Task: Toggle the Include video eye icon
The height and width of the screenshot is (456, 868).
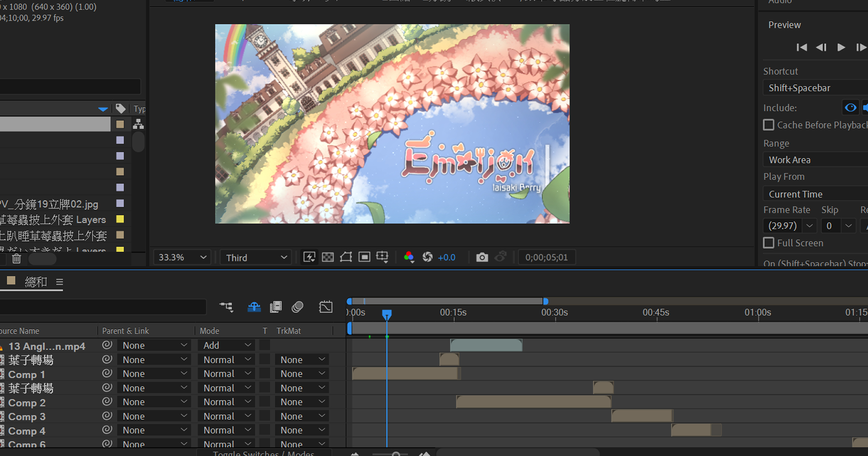Action: click(850, 108)
